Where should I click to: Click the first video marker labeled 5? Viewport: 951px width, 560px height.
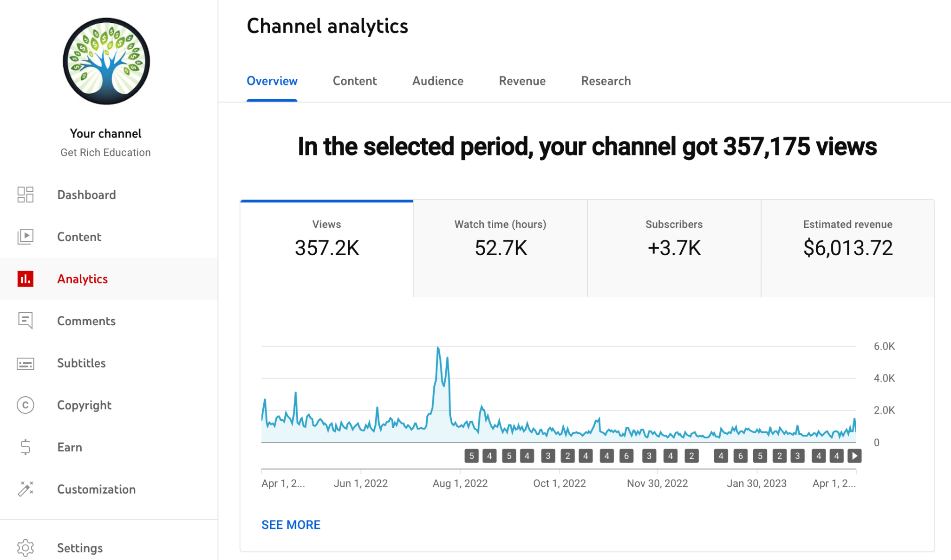point(471,456)
